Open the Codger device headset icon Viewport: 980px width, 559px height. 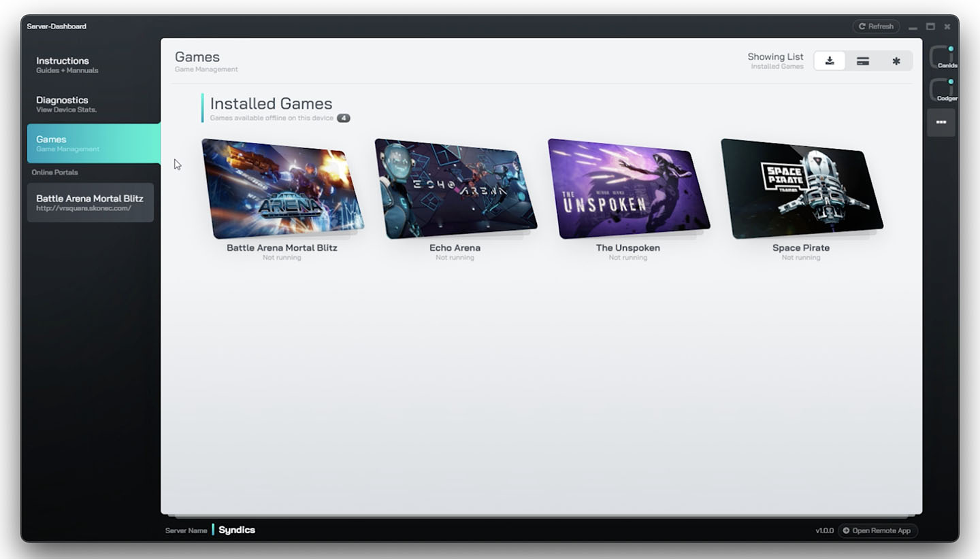pos(941,89)
